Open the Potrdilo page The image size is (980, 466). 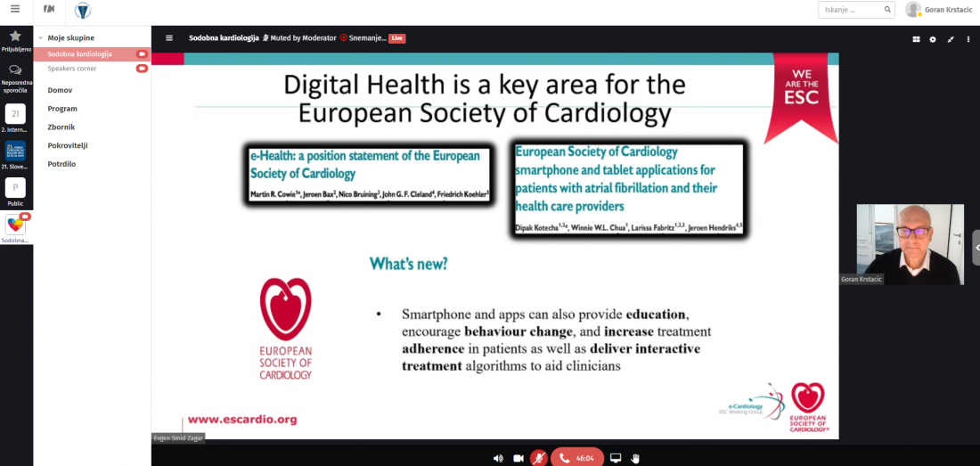click(61, 164)
